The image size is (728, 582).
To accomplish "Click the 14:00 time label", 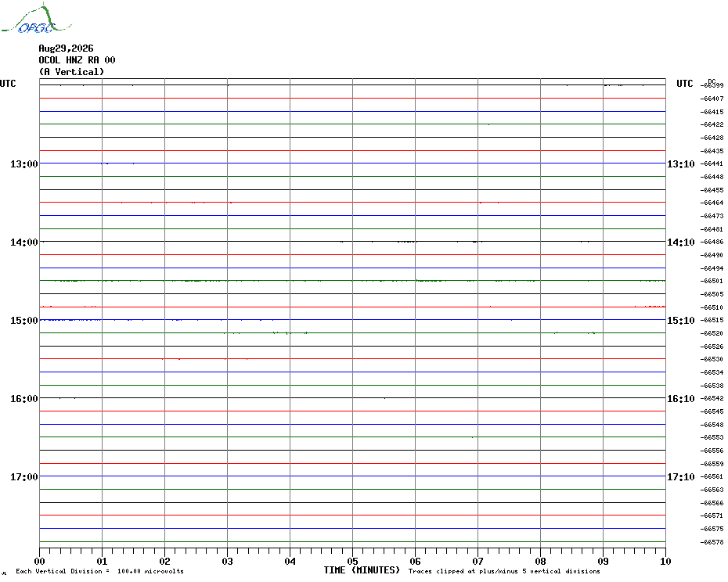I will pos(24,242).
